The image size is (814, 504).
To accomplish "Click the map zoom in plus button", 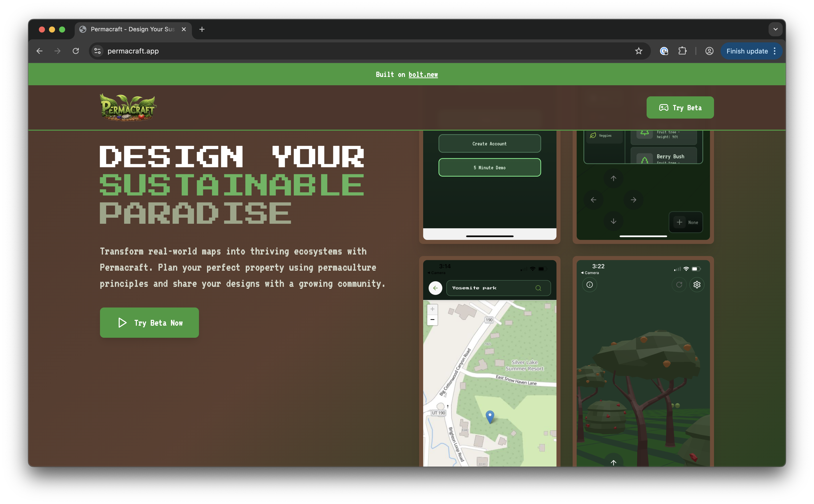I will point(432,309).
